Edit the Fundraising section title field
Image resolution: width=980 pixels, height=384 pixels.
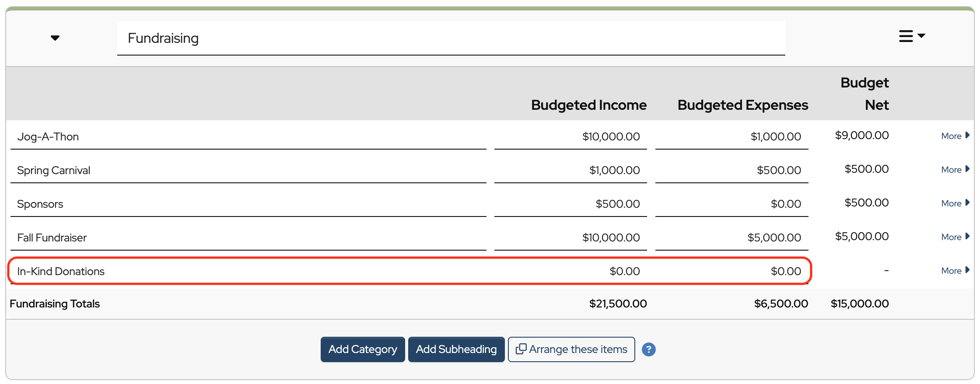(451, 38)
